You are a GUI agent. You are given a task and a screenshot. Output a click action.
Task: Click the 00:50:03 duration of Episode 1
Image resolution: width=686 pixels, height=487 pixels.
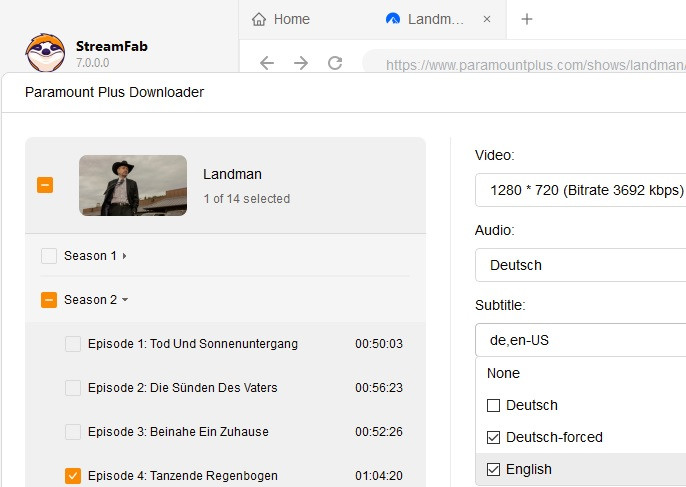point(379,344)
